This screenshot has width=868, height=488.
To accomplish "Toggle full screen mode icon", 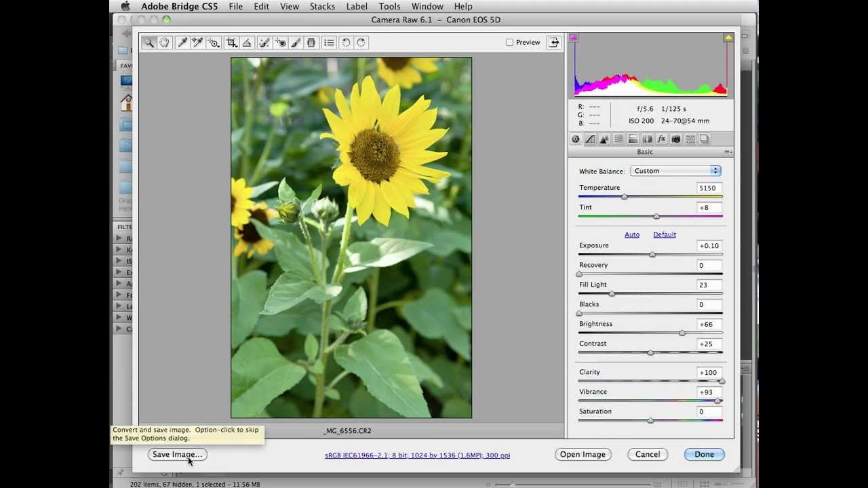I will pyautogui.click(x=554, y=43).
